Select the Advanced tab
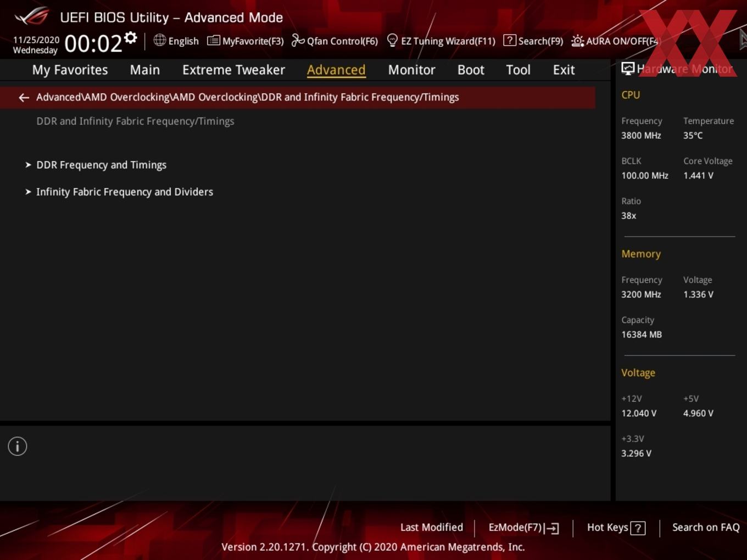 click(x=336, y=70)
